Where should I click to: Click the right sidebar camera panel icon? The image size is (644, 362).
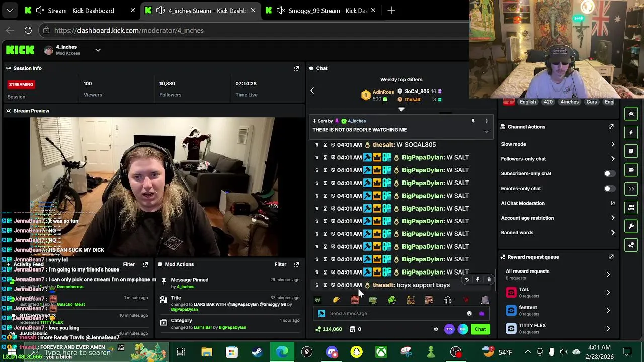[x=631, y=207]
